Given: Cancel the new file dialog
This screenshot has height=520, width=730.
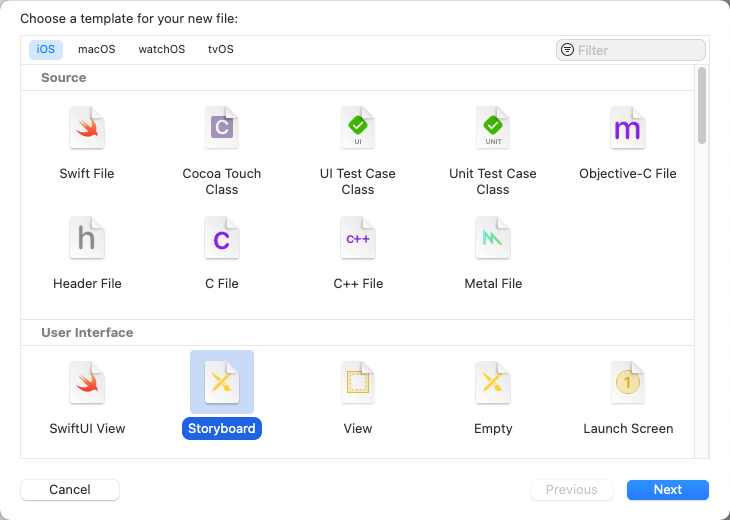Looking at the screenshot, I should coord(70,489).
